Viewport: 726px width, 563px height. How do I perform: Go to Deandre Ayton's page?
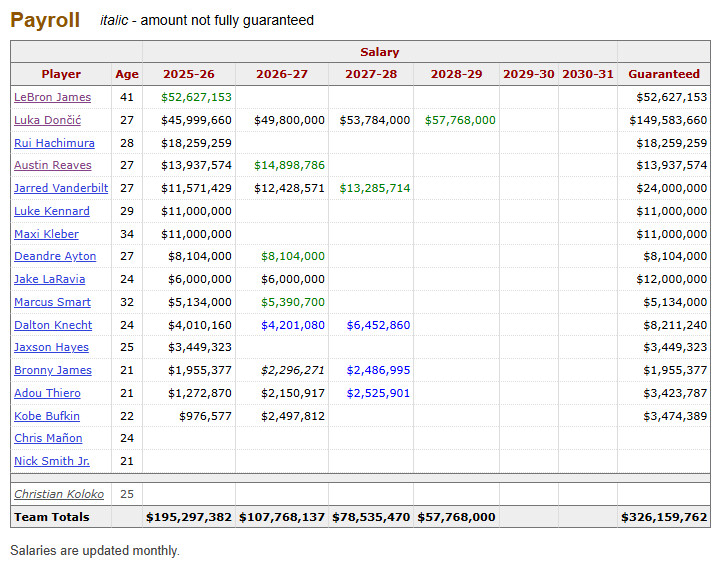click(x=55, y=256)
